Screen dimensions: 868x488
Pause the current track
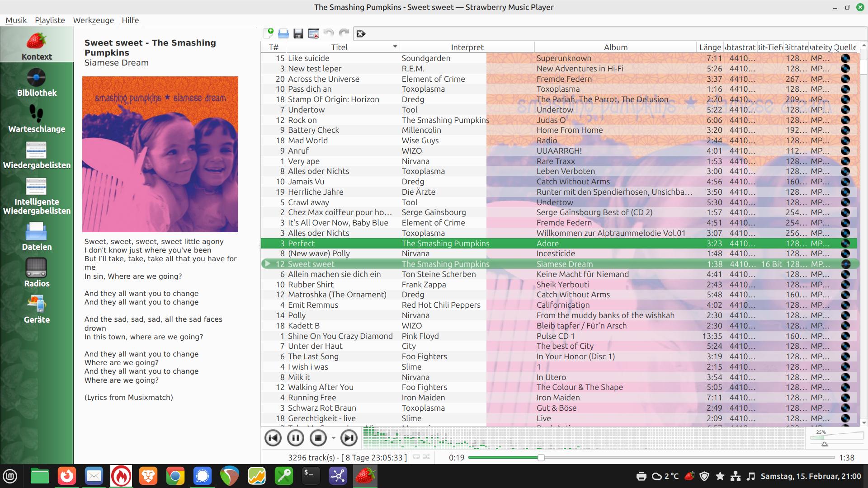pyautogui.click(x=295, y=438)
